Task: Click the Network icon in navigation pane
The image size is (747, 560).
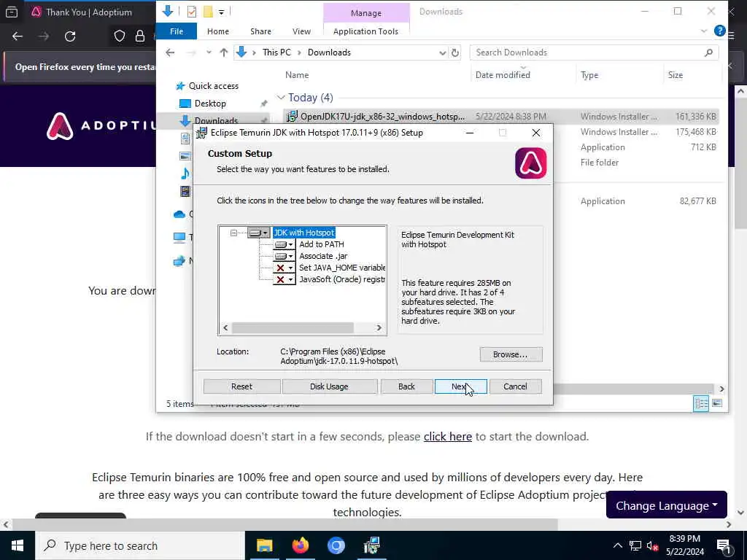Action: (x=179, y=261)
